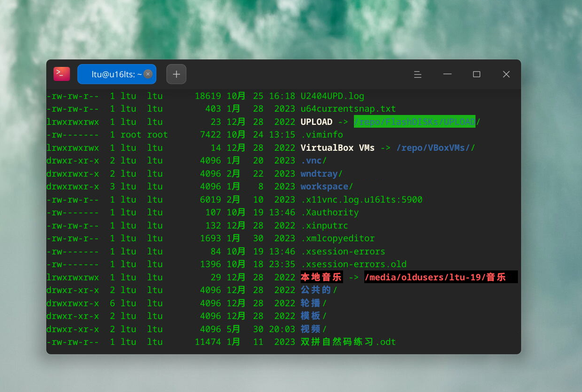The height and width of the screenshot is (392, 582).
Task: Click the file size 11474
Action: click(x=208, y=342)
